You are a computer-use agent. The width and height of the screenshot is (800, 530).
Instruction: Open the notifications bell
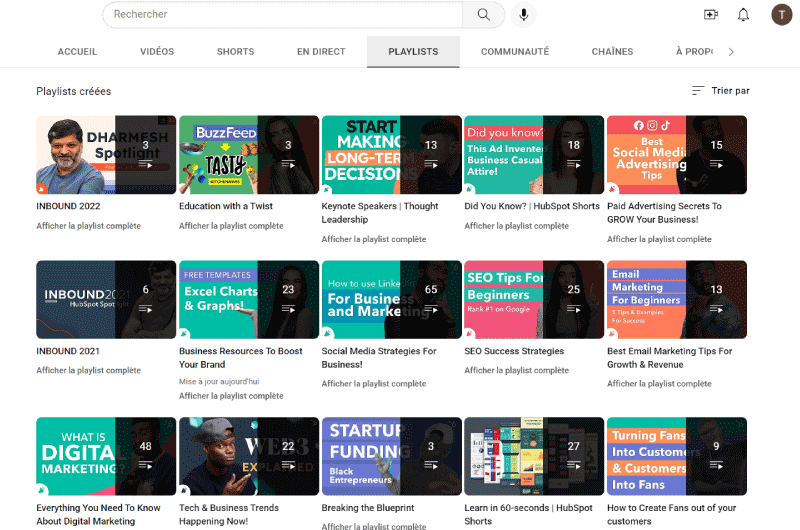tap(743, 14)
